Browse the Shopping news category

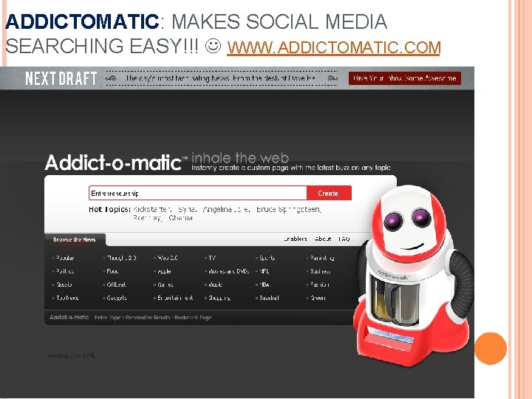tap(219, 298)
